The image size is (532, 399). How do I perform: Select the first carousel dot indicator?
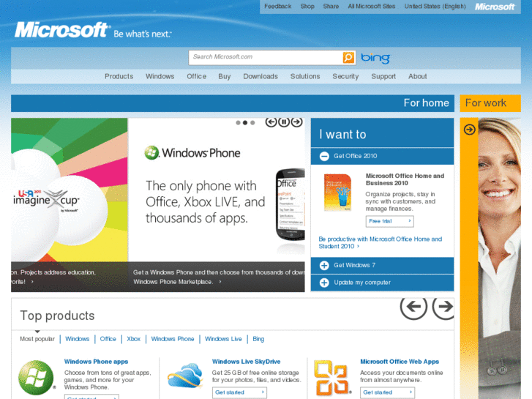pos(238,122)
